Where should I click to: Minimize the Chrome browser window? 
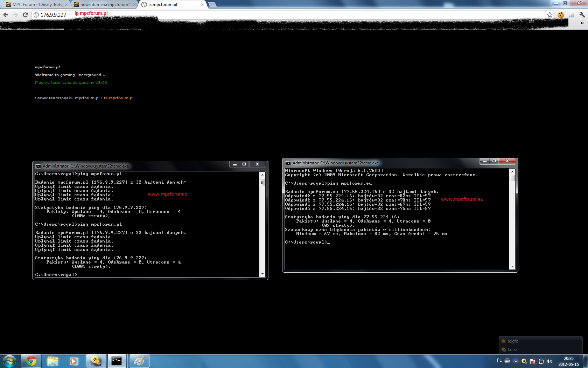point(556,3)
